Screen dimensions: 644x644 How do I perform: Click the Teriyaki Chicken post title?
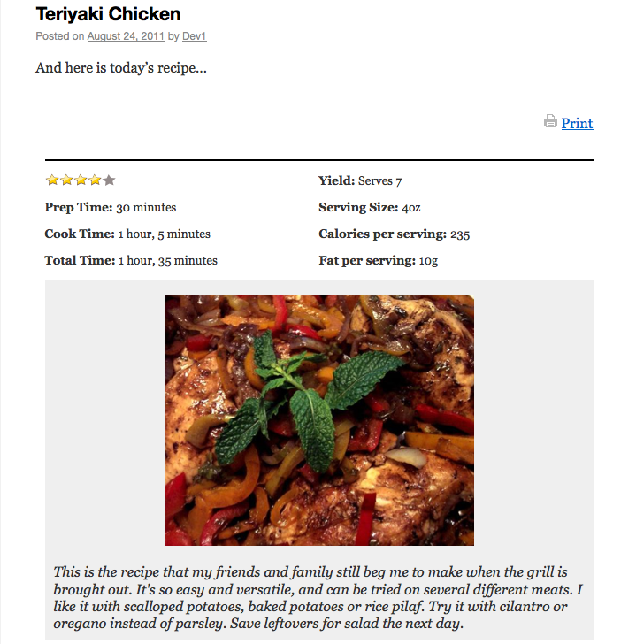click(109, 14)
